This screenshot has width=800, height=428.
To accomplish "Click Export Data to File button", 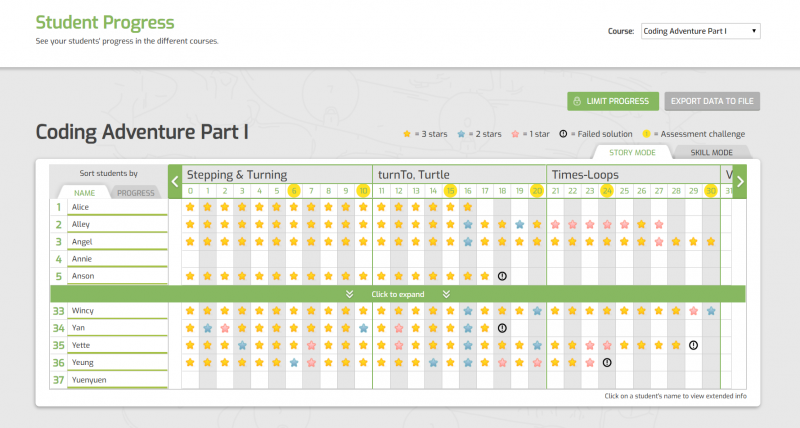I will pyautogui.click(x=713, y=101).
